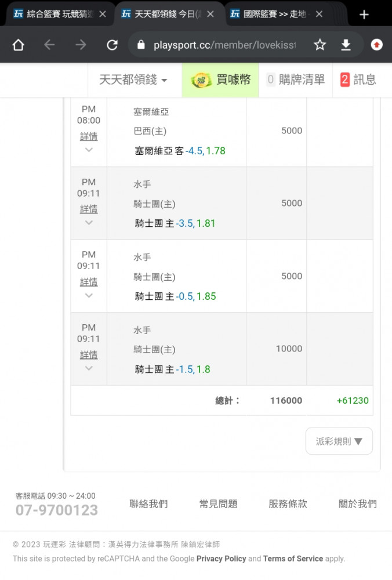
Task: Open the red browser update icon
Action: pos(376,45)
